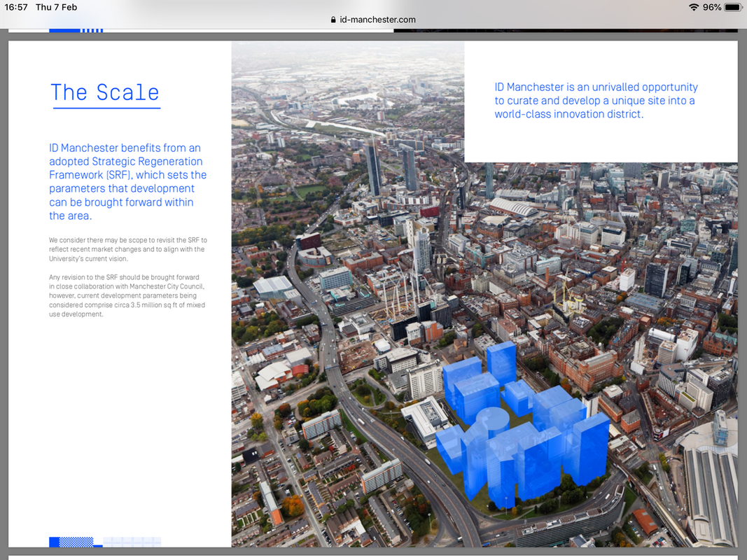
Task: Tap the lock icon beside the URL
Action: coord(333,20)
